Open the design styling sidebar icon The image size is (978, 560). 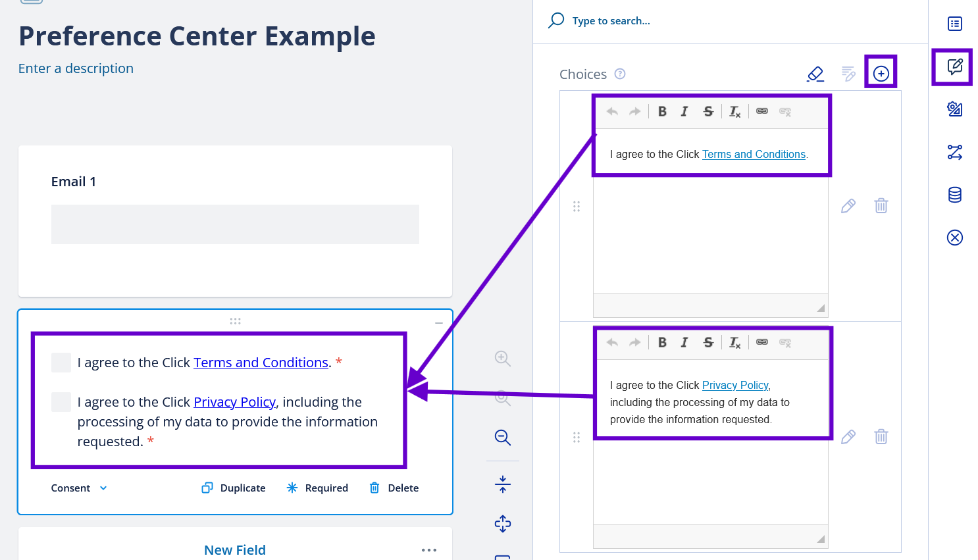point(955,109)
